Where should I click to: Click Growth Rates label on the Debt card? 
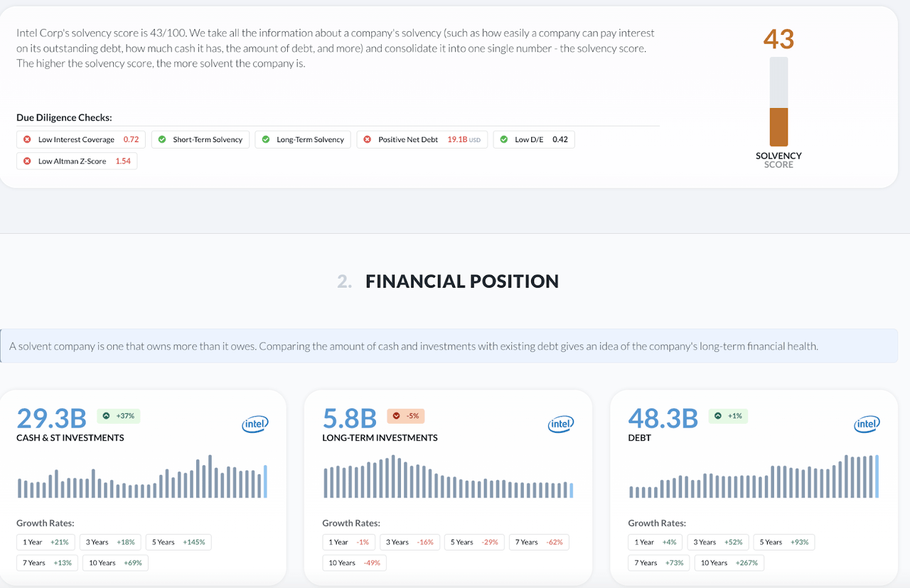657,523
